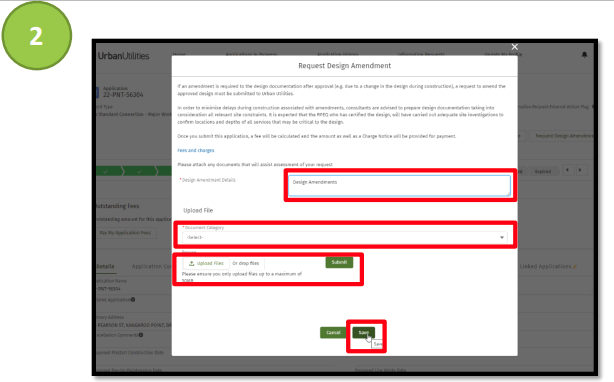The image size is (614, 382).
Task: Click application number 22-PNT-56304
Action: click(123, 95)
